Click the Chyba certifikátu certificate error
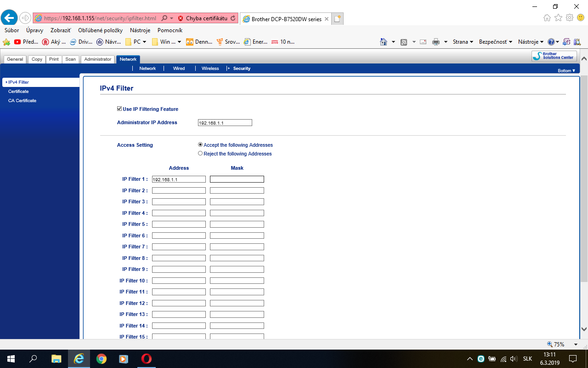Viewport: 588px width, 368px height. tap(202, 18)
